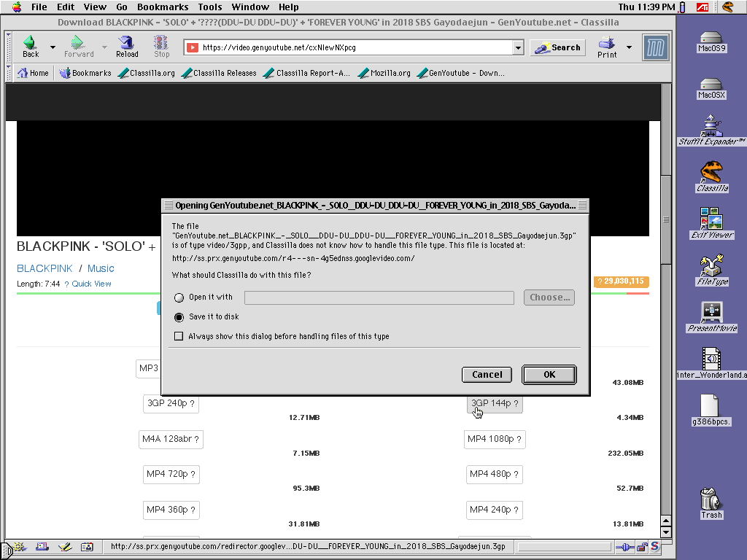Open the Address Book icon in status bar
Image resolution: width=747 pixels, height=560 pixels.
point(88,547)
